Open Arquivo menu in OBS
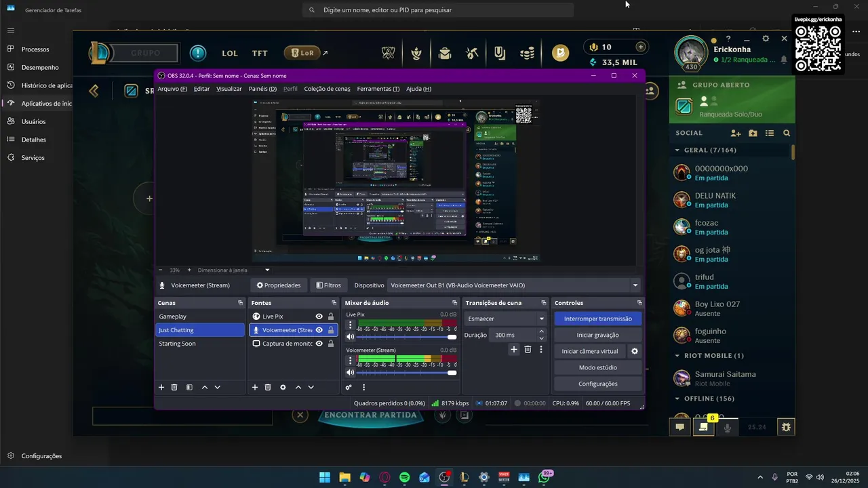The width and height of the screenshot is (868, 488). pyautogui.click(x=172, y=89)
